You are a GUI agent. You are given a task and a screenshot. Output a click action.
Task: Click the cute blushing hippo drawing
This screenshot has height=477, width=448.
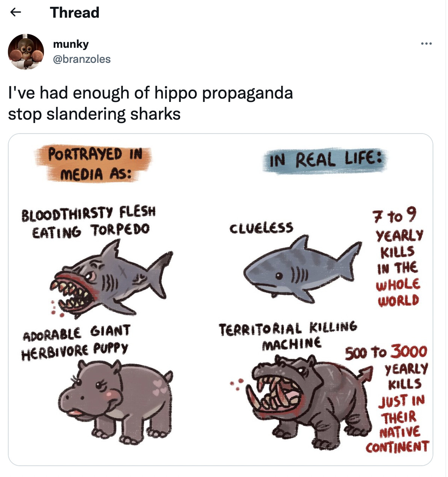pos(115,401)
